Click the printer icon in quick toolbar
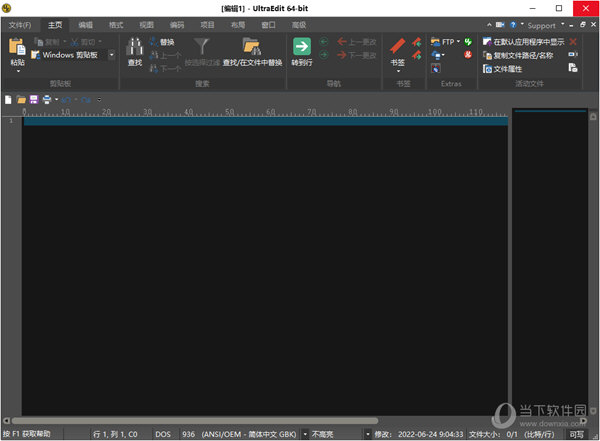The height and width of the screenshot is (441, 600). (47, 100)
